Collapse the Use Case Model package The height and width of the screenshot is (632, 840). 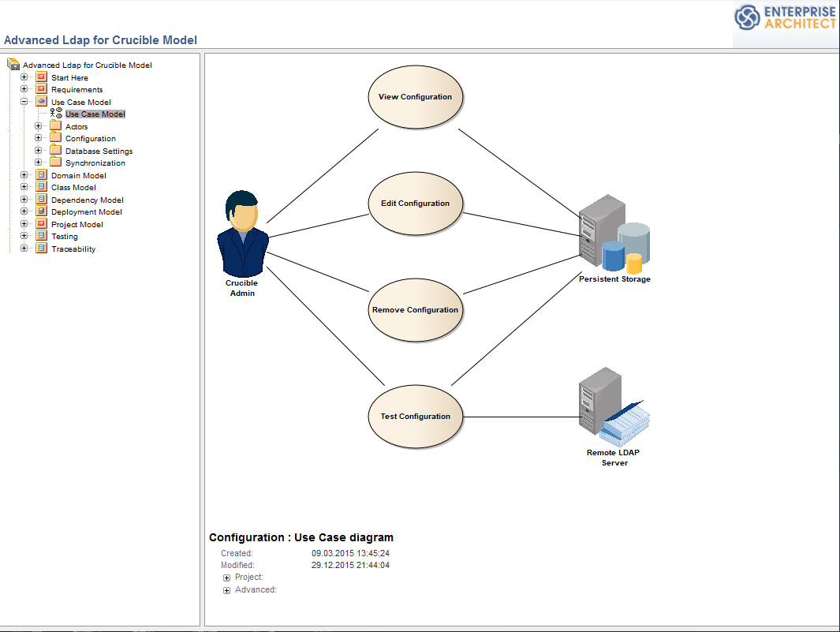click(24, 102)
